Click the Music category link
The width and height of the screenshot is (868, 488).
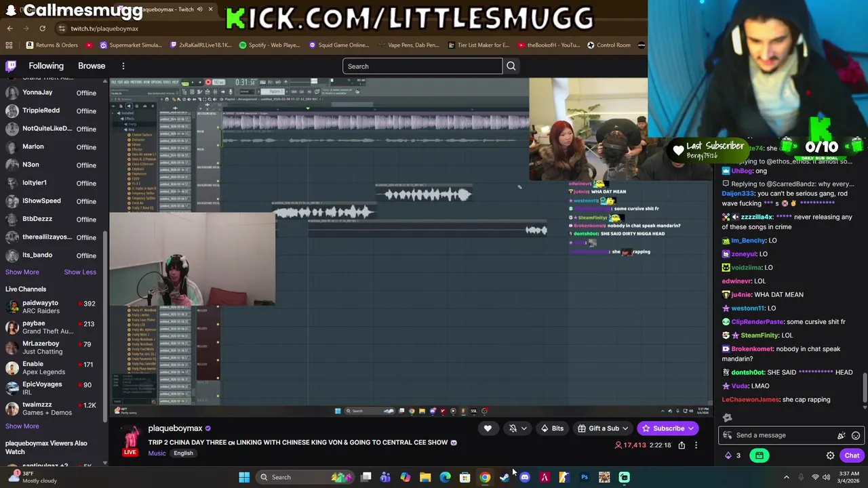coord(157,453)
